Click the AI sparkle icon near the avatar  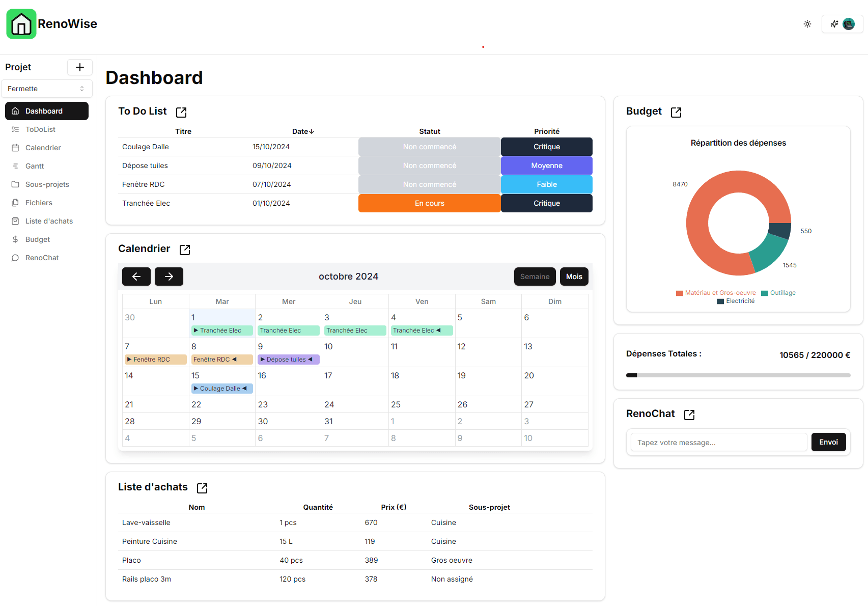pos(834,23)
